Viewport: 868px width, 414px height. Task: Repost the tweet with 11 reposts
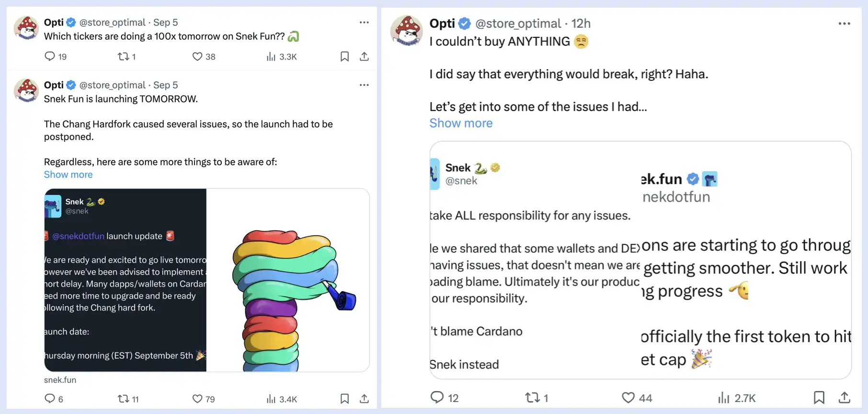(124, 399)
